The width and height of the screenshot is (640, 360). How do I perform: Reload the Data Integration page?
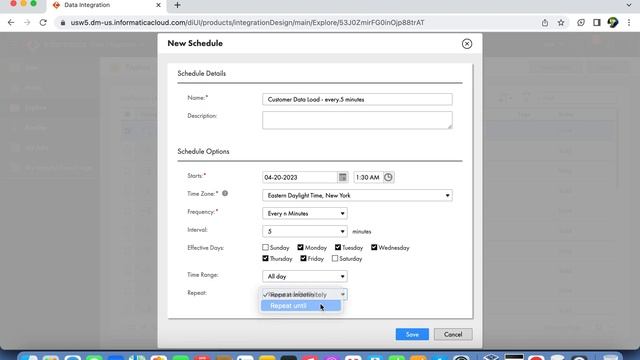click(x=43, y=22)
